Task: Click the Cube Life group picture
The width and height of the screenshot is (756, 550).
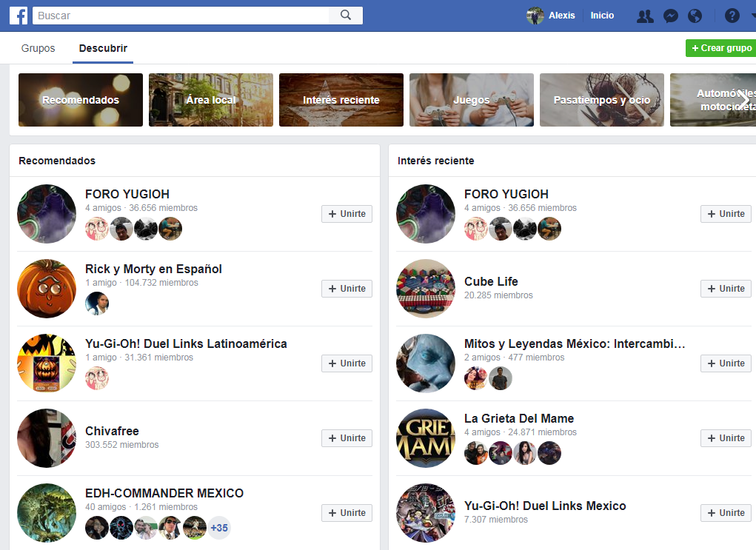Action: (426, 289)
